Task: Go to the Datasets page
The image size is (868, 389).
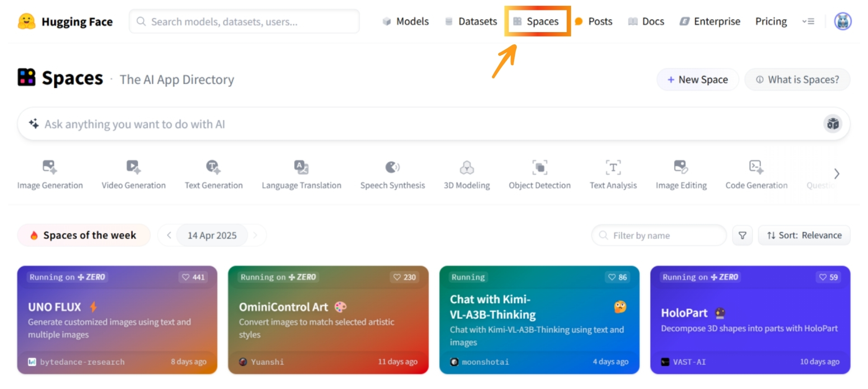Action: [471, 21]
